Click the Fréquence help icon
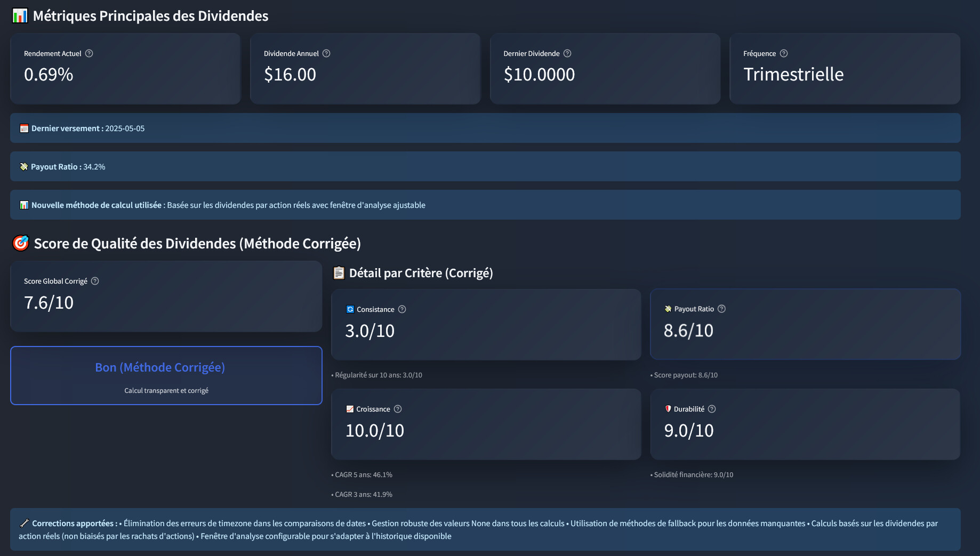Viewport: 980px width, 556px height. (x=784, y=53)
